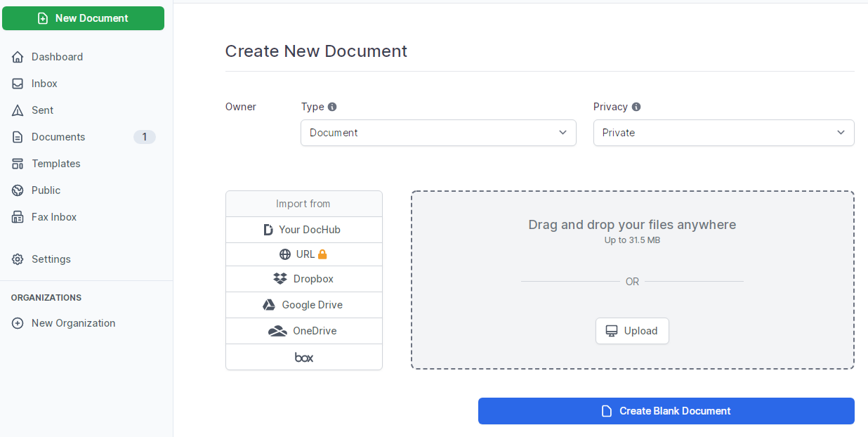Open the Sent folder
Image resolution: width=868 pixels, height=437 pixels.
point(16,110)
